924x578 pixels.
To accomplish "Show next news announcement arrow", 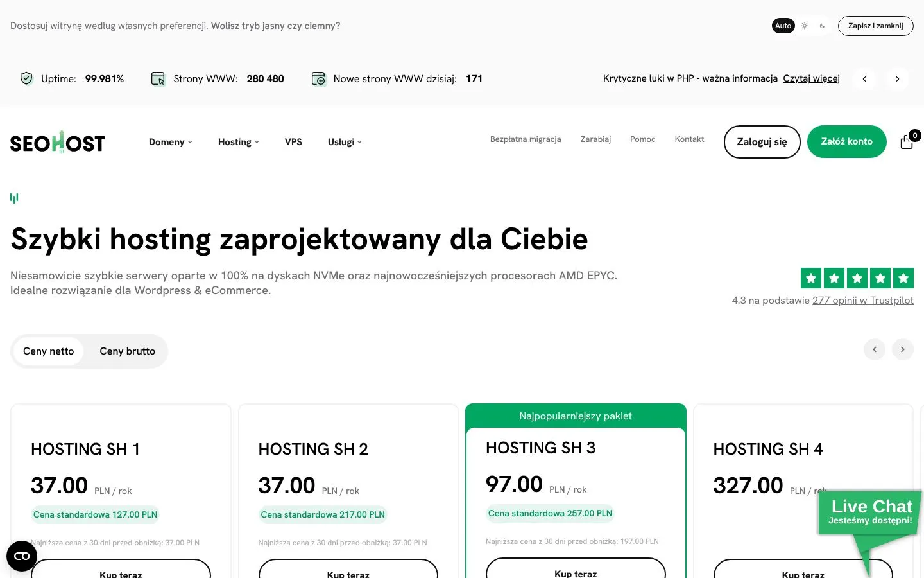I will pos(897,79).
